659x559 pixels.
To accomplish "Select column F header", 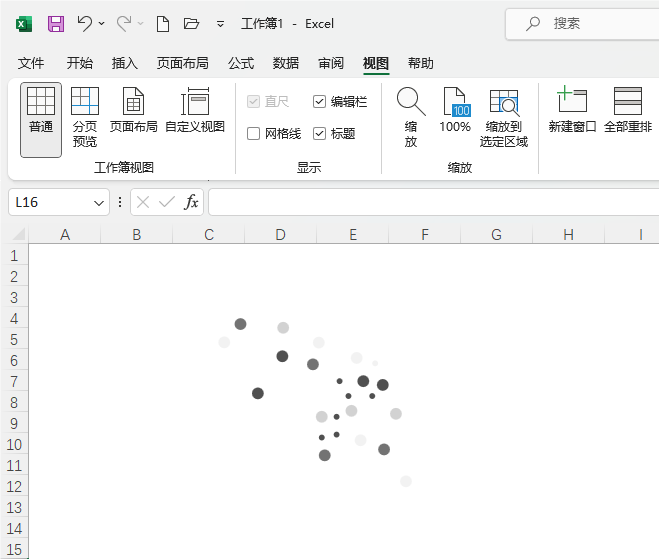I will [425, 235].
